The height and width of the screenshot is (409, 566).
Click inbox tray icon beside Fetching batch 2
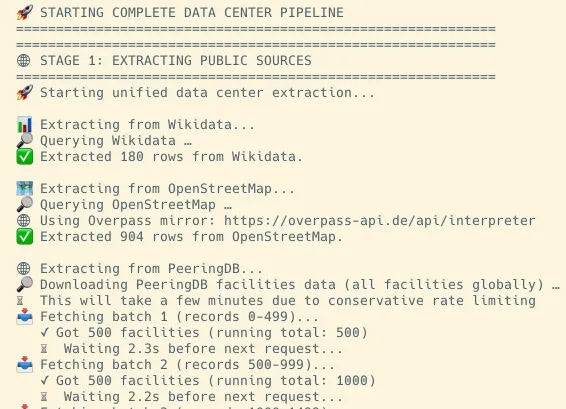click(25, 364)
